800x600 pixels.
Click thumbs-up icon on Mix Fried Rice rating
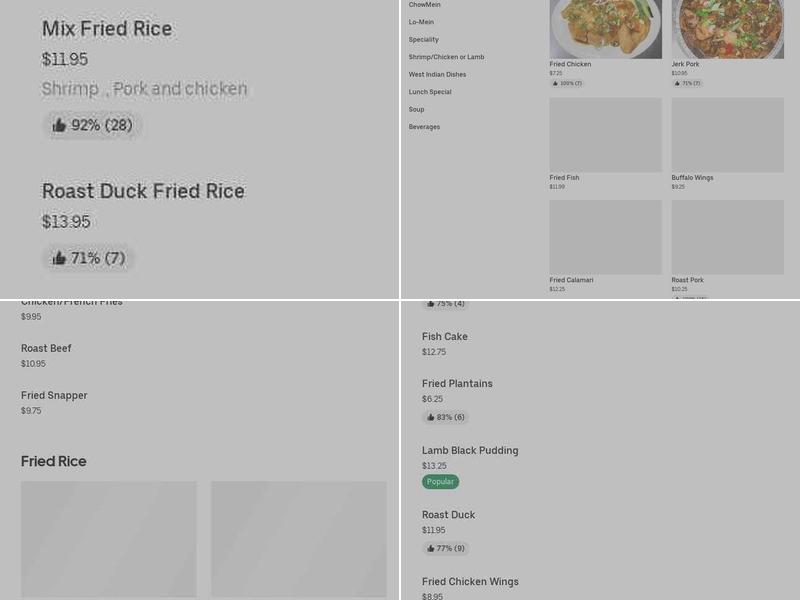click(59, 125)
